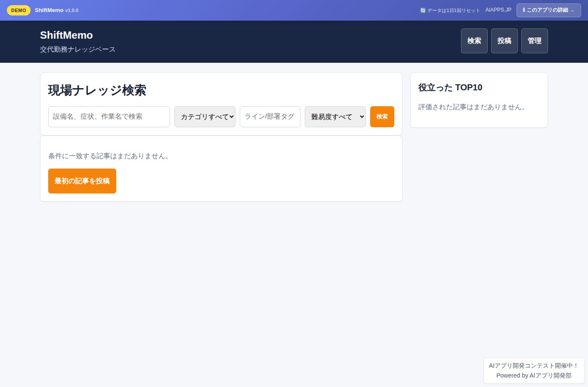The image size is (588, 387).
Task: Go to 管理 navigation tab
Action: [x=534, y=41]
